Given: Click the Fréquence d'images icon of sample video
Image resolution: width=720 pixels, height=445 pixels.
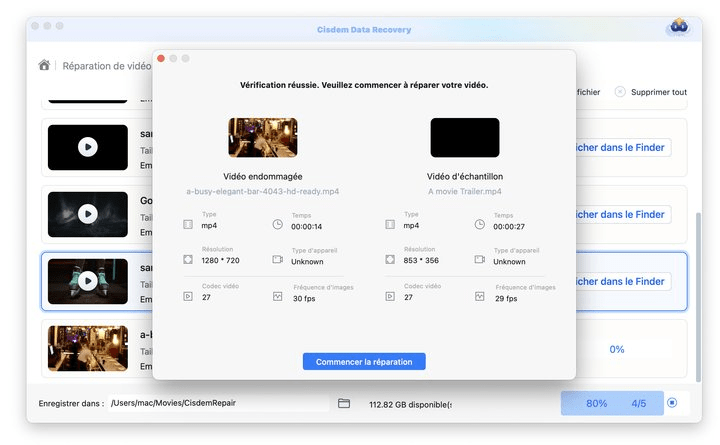Looking at the screenshot, I should pos(479,296).
